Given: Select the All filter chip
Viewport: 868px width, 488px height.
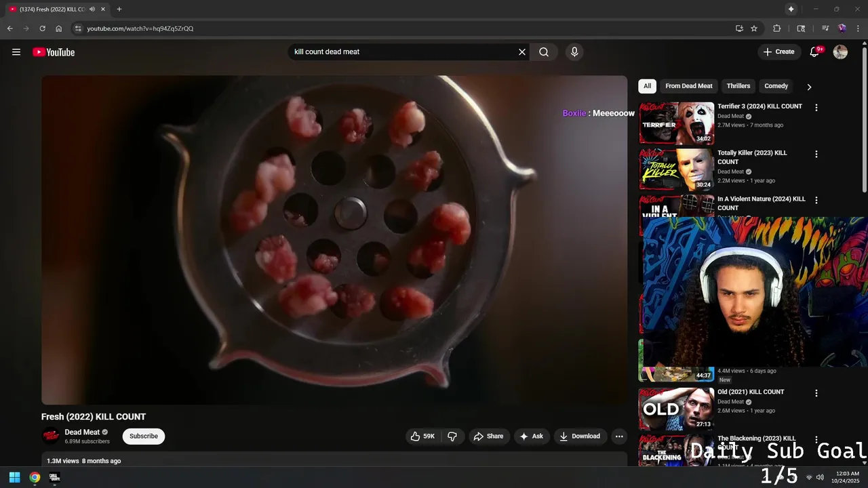Looking at the screenshot, I should 647,86.
